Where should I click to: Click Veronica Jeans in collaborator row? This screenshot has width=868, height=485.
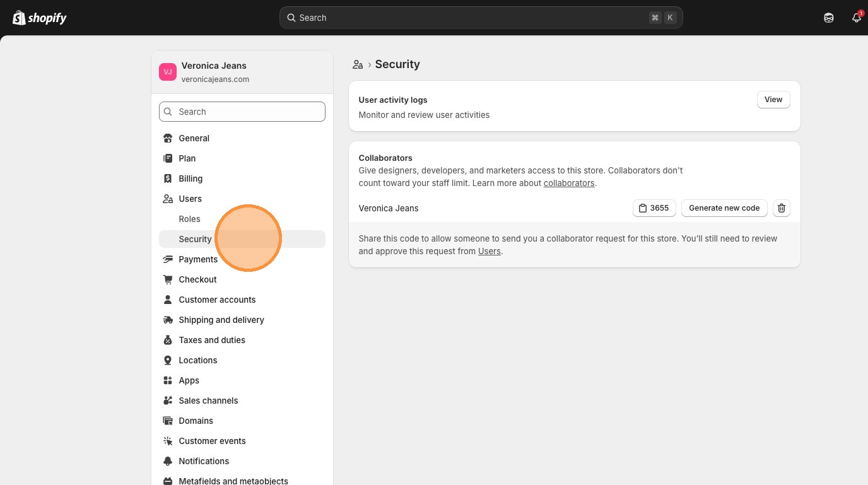tap(389, 208)
